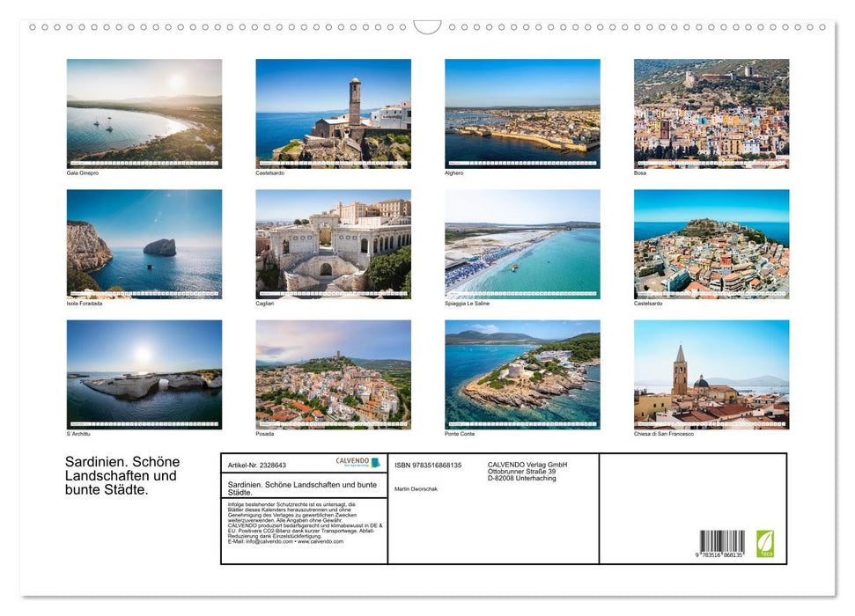Click 'D-82008 Unterhaching' text
This screenshot has width=855, height=616.
point(522,478)
